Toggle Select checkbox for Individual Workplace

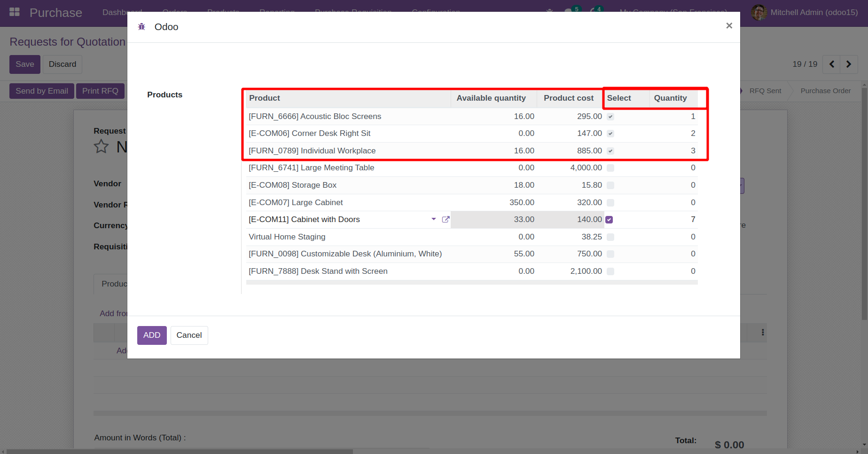(x=610, y=151)
